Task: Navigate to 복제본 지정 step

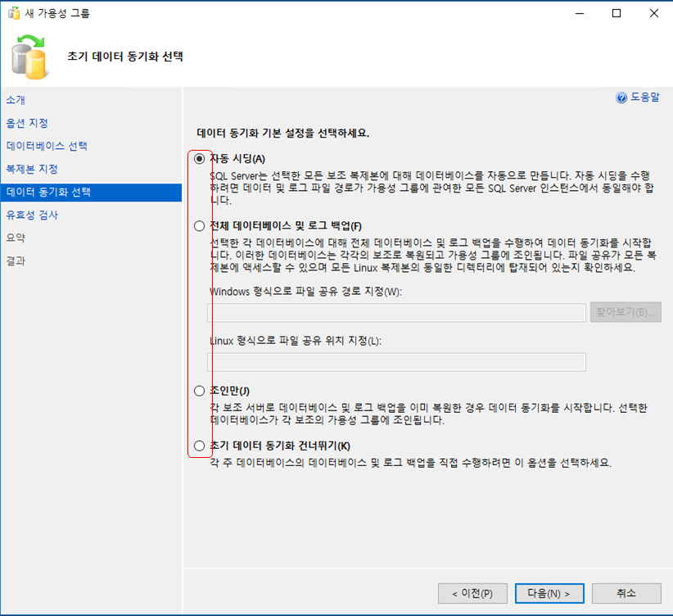Action: click(x=32, y=170)
